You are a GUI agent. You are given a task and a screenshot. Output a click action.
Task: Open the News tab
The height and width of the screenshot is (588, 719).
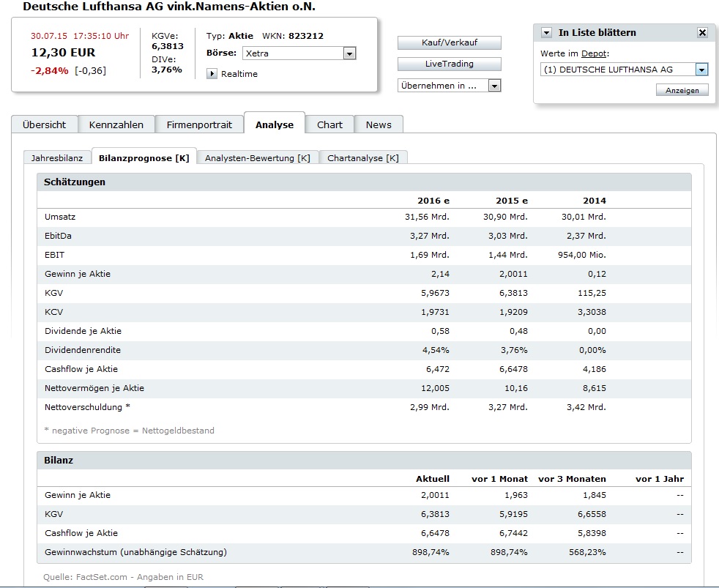(379, 124)
